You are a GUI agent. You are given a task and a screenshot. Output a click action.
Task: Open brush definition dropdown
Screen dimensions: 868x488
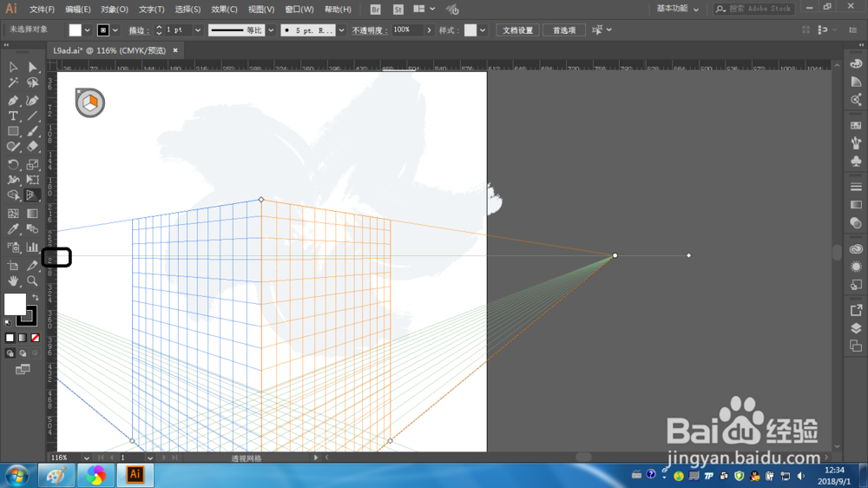tap(341, 30)
